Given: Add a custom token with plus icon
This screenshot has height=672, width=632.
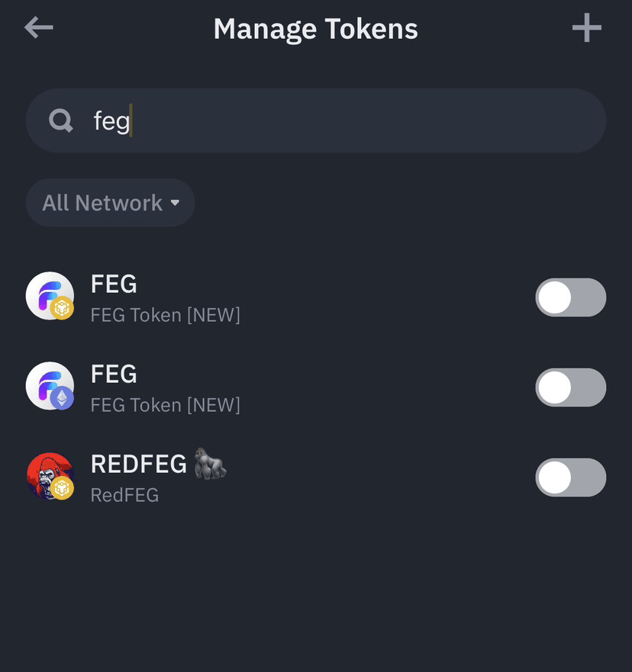Looking at the screenshot, I should tap(586, 28).
